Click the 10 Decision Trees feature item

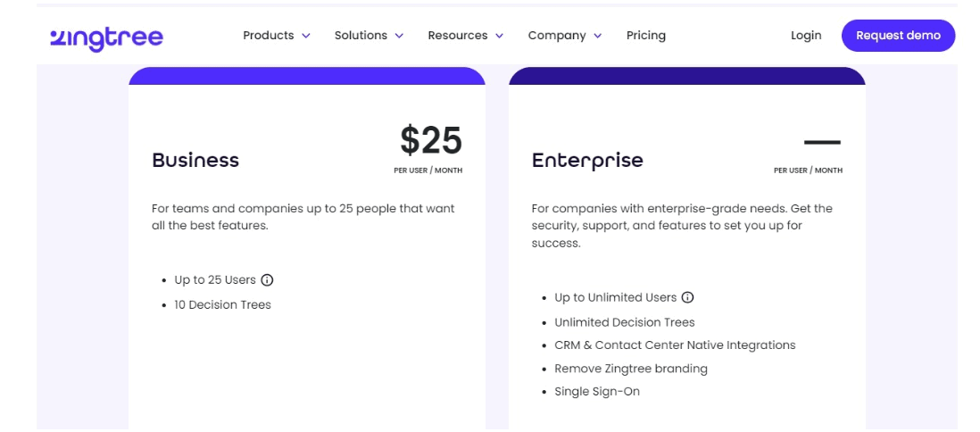(x=222, y=305)
